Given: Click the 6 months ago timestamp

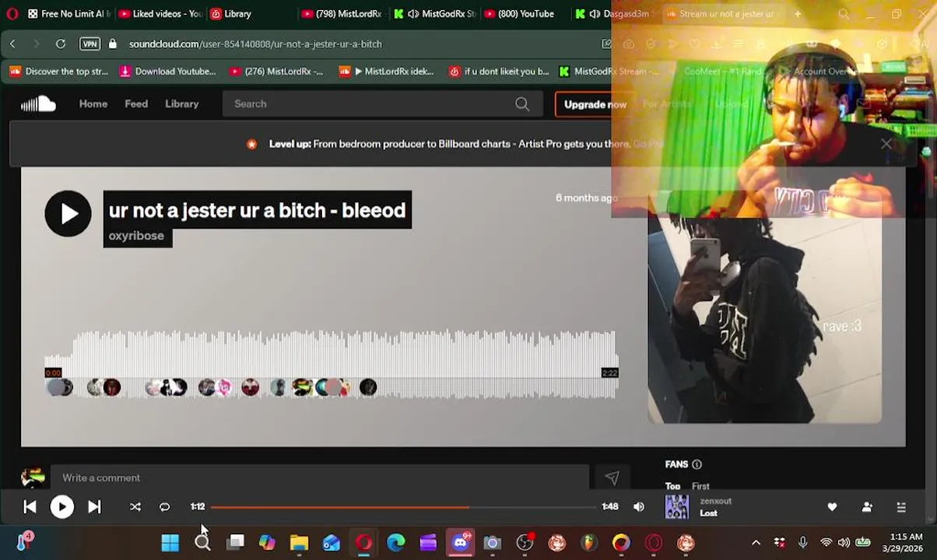Looking at the screenshot, I should 586,198.
